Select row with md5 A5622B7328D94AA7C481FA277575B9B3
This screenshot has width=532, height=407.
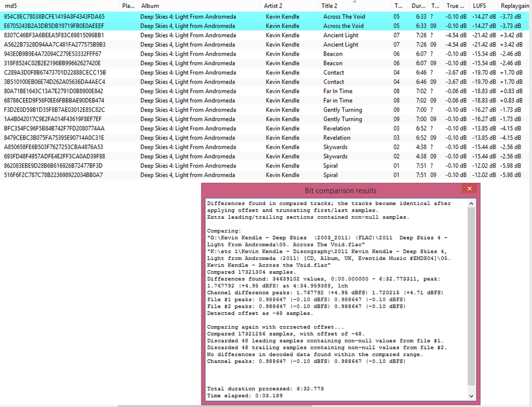coord(264,44)
